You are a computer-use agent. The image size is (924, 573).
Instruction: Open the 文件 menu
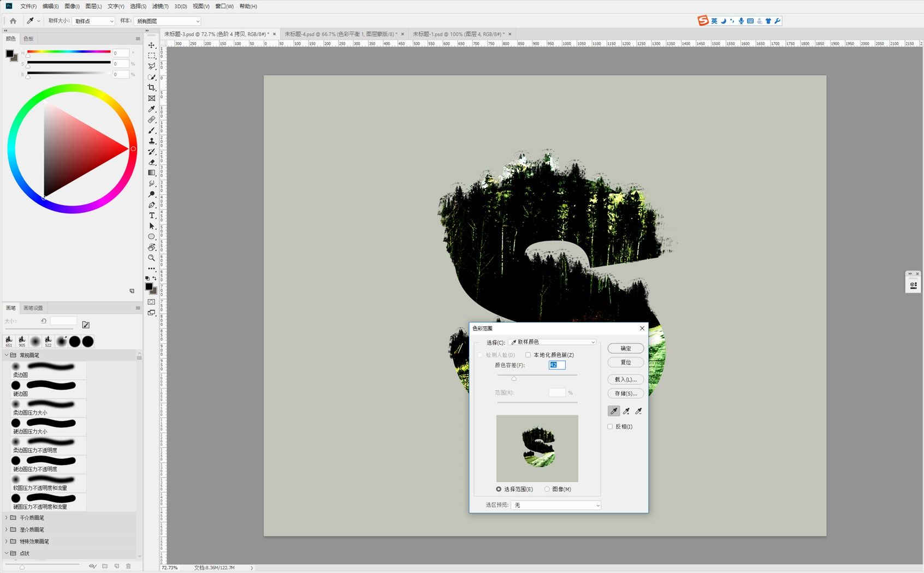(x=28, y=7)
